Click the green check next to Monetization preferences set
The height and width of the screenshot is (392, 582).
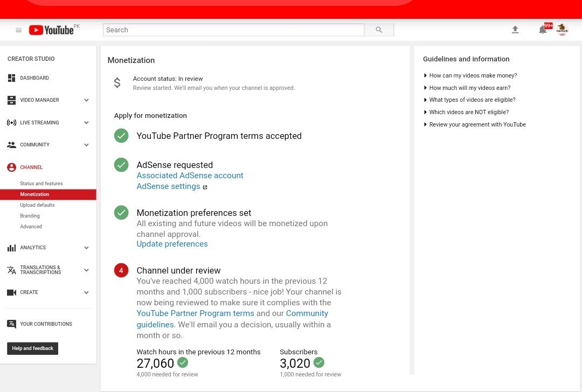click(x=121, y=213)
